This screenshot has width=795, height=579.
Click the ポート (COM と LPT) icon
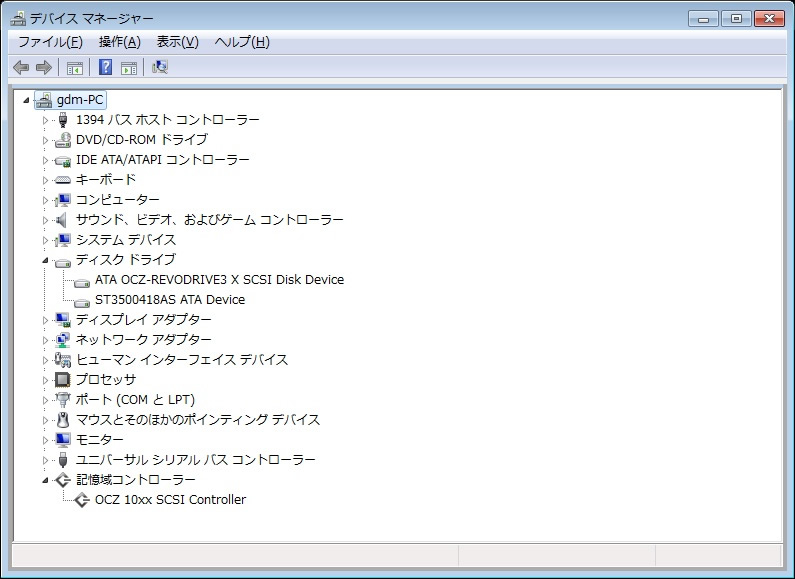click(x=62, y=400)
